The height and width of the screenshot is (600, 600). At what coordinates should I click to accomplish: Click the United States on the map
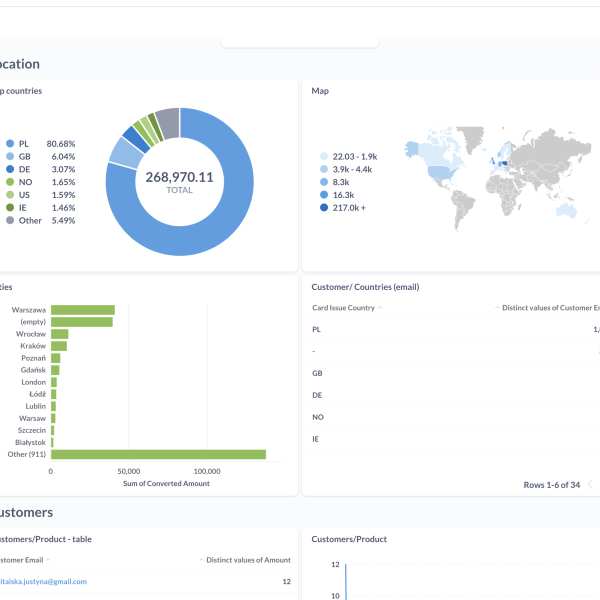pyautogui.click(x=438, y=171)
